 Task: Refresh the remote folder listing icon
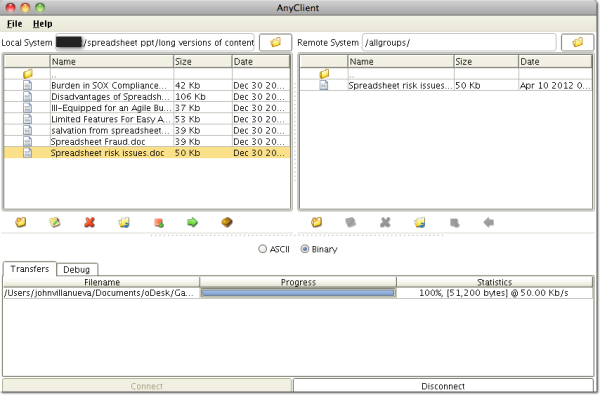click(x=419, y=222)
